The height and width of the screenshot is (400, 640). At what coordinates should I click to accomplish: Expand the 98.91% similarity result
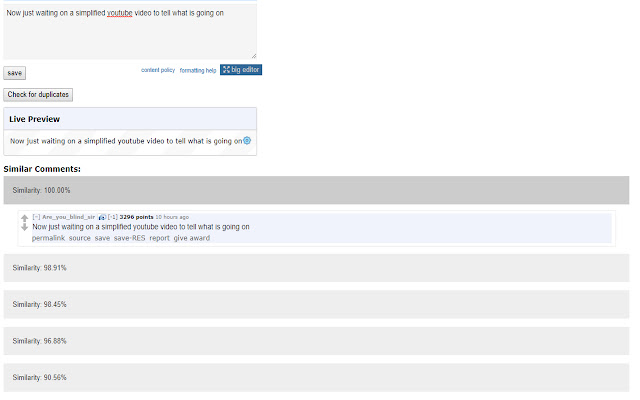316,268
